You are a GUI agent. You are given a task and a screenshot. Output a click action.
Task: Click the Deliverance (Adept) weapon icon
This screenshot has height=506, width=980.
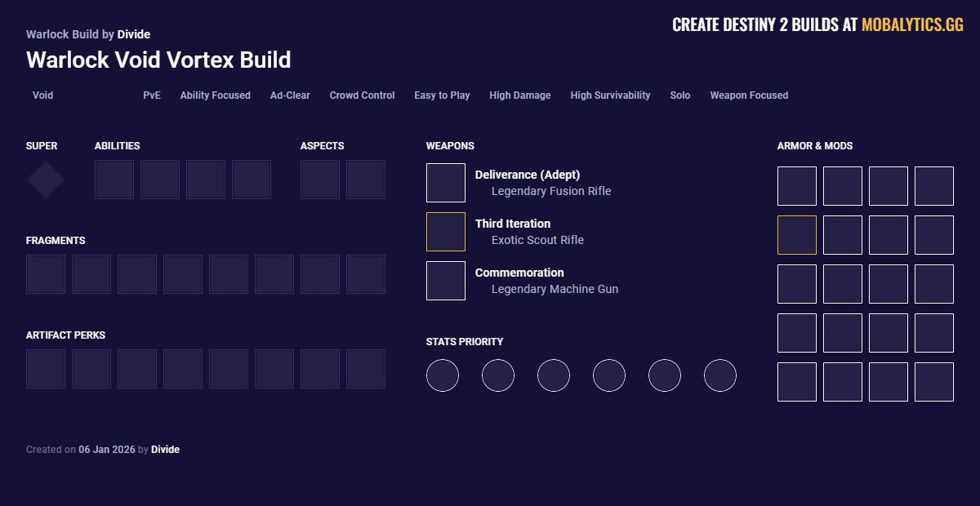(x=445, y=182)
